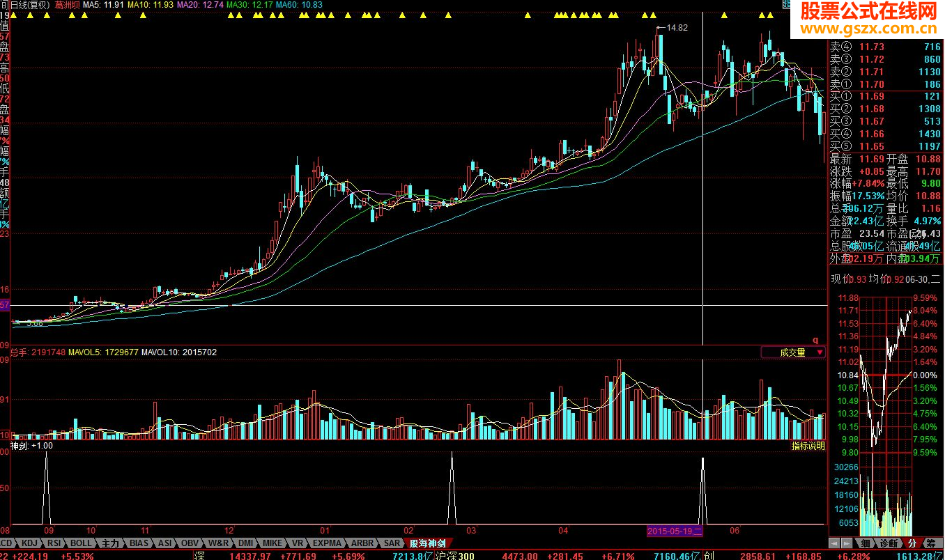The height and width of the screenshot is (560, 945).
Task: Select the 分 intraday tab
Action: pos(912,543)
